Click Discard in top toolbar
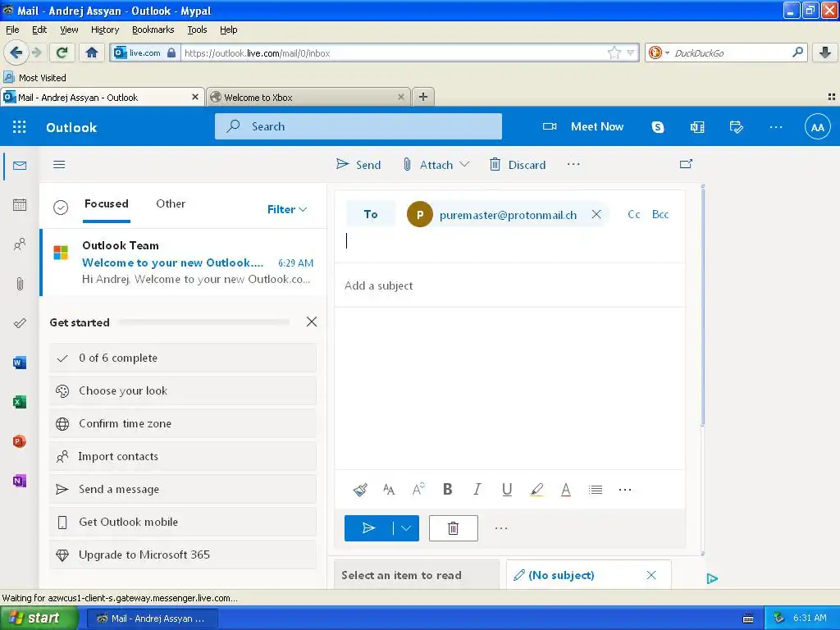The height and width of the screenshot is (630, 840). 518,164
